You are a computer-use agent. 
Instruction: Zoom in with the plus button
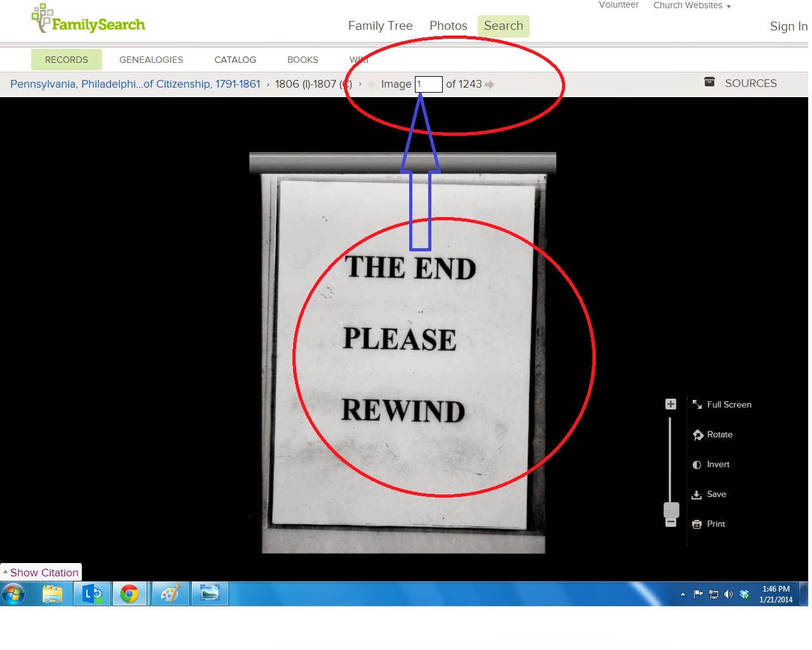671,404
